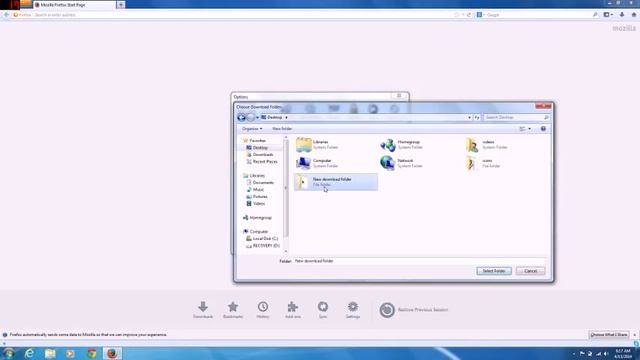The height and width of the screenshot is (360, 640).
Task: Open the Firefox bookmarks toolbar menu
Action: tap(608, 15)
